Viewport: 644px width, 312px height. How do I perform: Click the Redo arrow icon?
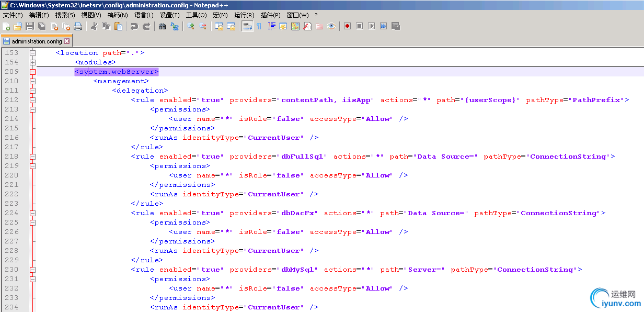tap(146, 26)
